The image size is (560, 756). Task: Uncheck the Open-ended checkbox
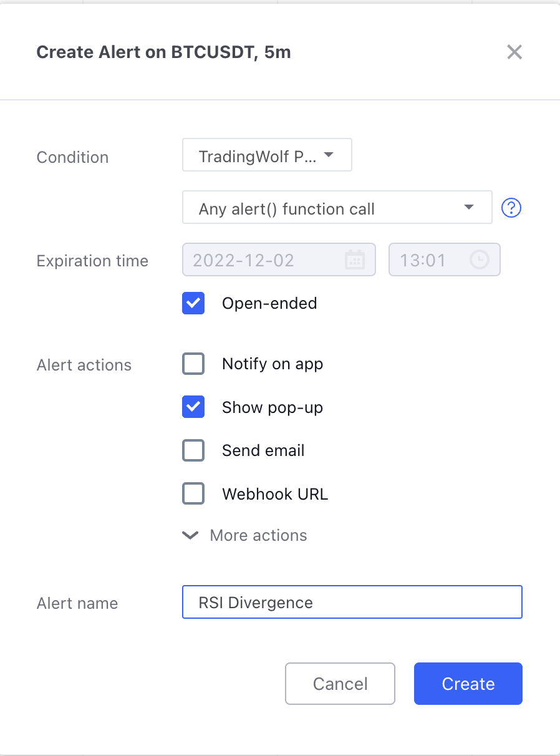(x=193, y=303)
